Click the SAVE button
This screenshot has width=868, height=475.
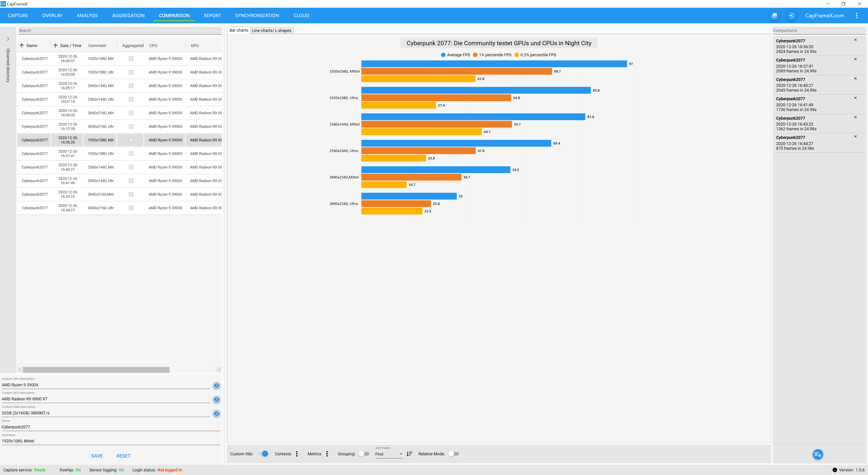click(97, 456)
